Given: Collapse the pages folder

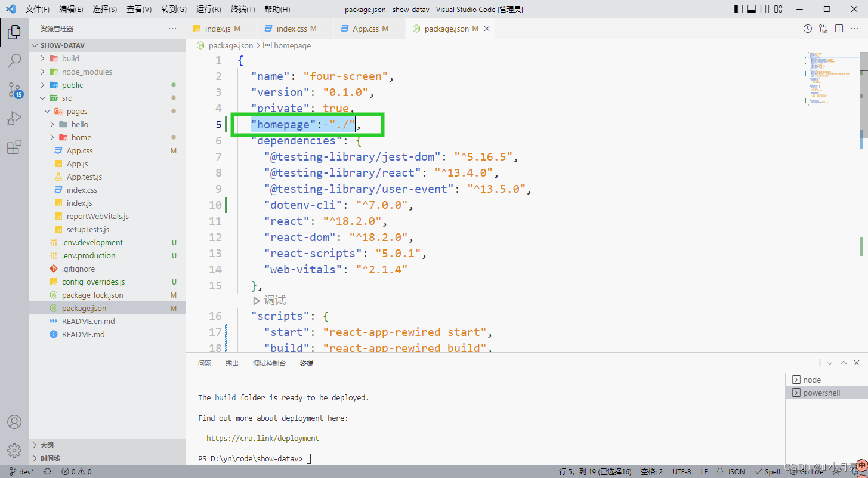Looking at the screenshot, I should [107, 111].
